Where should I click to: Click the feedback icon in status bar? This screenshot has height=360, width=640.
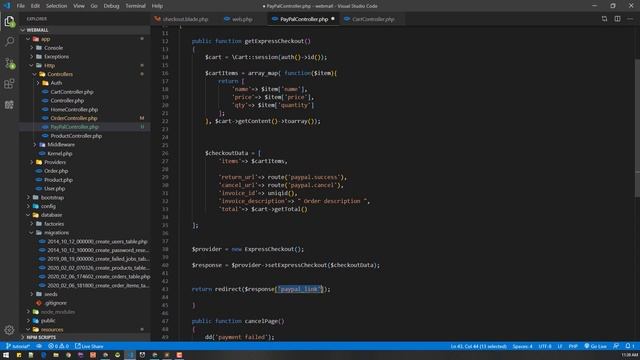coord(616,346)
